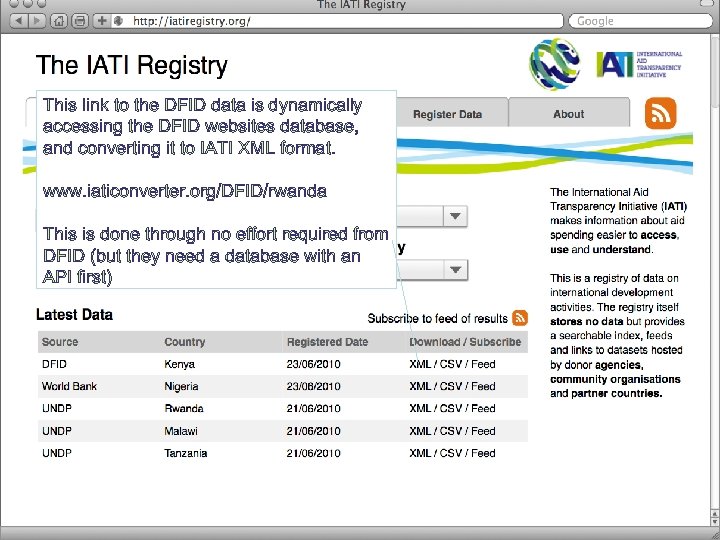Open the Register Data tab
Image resolution: width=720 pixels, height=540 pixels.
[x=447, y=114]
